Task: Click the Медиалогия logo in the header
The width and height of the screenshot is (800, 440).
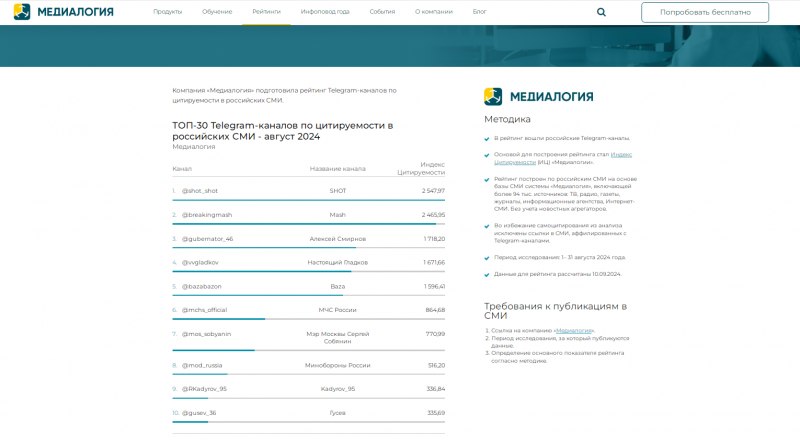Action: [62, 12]
